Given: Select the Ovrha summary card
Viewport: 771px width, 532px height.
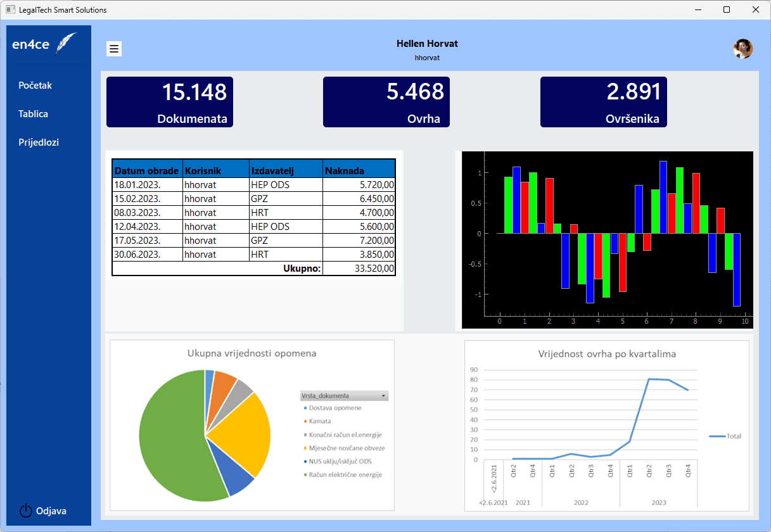Looking at the screenshot, I should point(386,102).
